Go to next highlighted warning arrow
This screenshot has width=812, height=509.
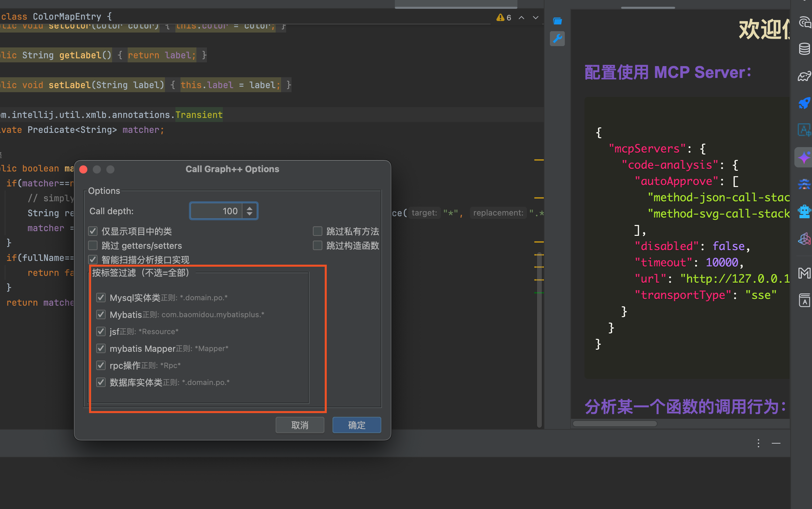(535, 18)
